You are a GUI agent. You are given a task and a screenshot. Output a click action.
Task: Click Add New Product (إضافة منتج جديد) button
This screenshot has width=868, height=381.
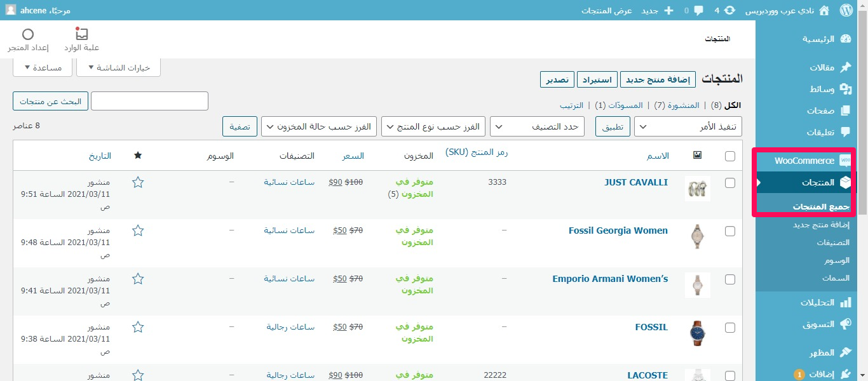pos(658,79)
